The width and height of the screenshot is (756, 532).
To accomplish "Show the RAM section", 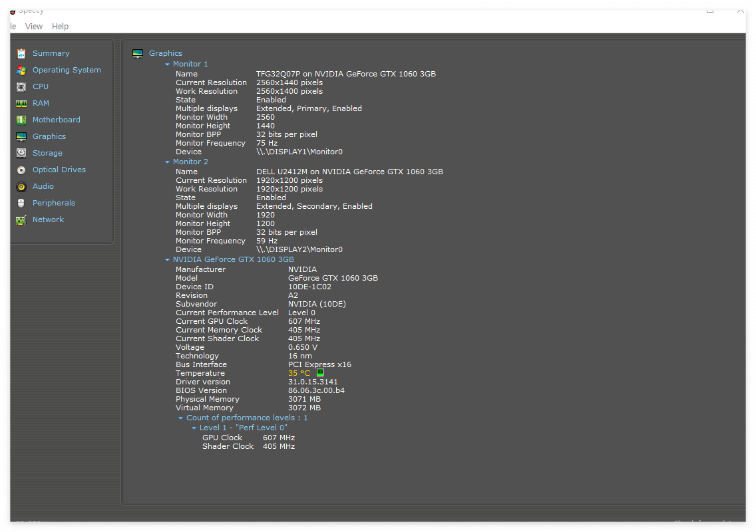I will [x=41, y=103].
